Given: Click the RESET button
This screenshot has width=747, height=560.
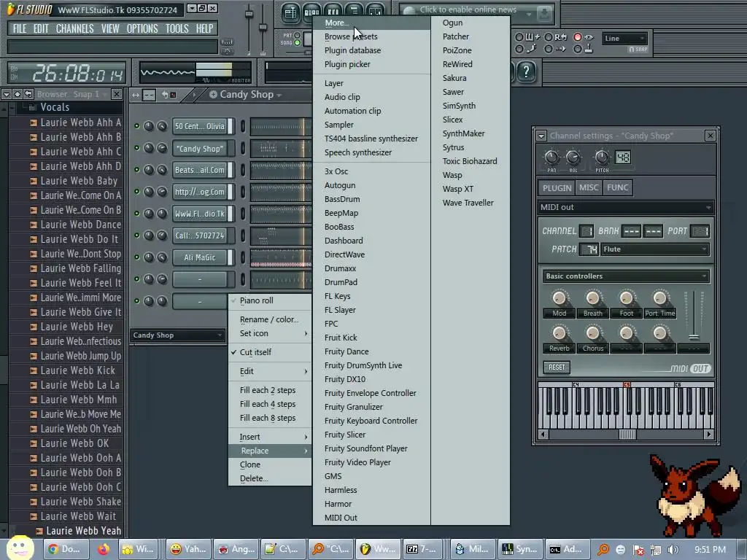Looking at the screenshot, I should tap(557, 367).
